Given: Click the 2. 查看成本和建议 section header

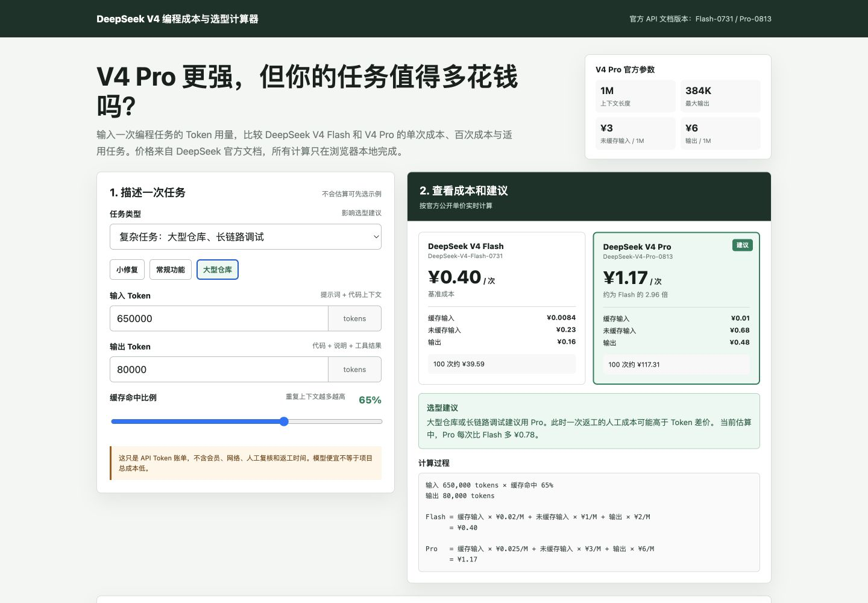Looking at the screenshot, I should click(464, 191).
